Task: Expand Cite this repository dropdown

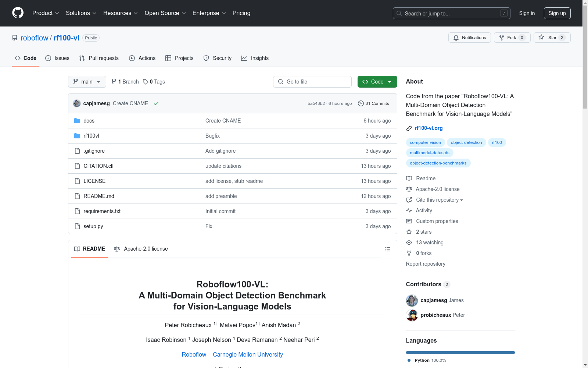Action: (x=440, y=200)
